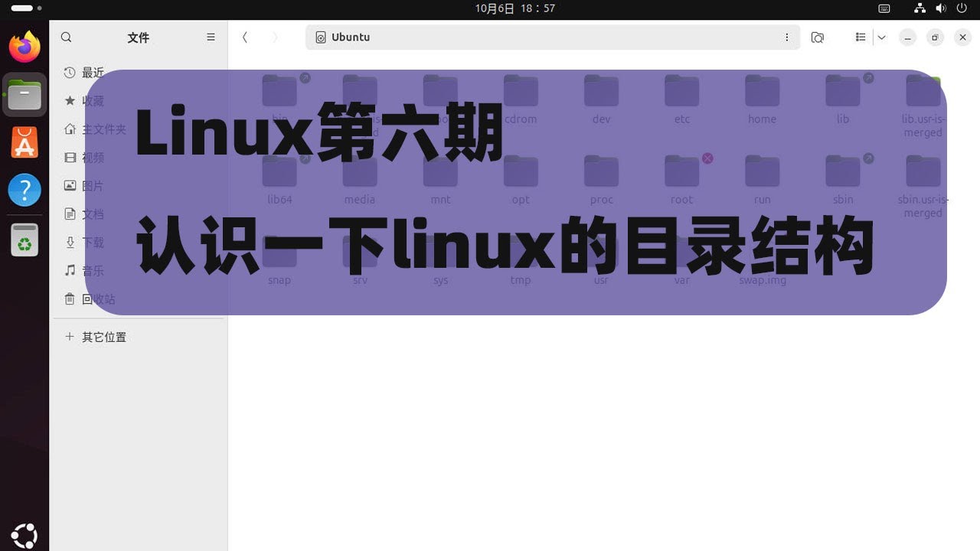
Task: Open the Files app in the dock
Action: [x=24, y=95]
